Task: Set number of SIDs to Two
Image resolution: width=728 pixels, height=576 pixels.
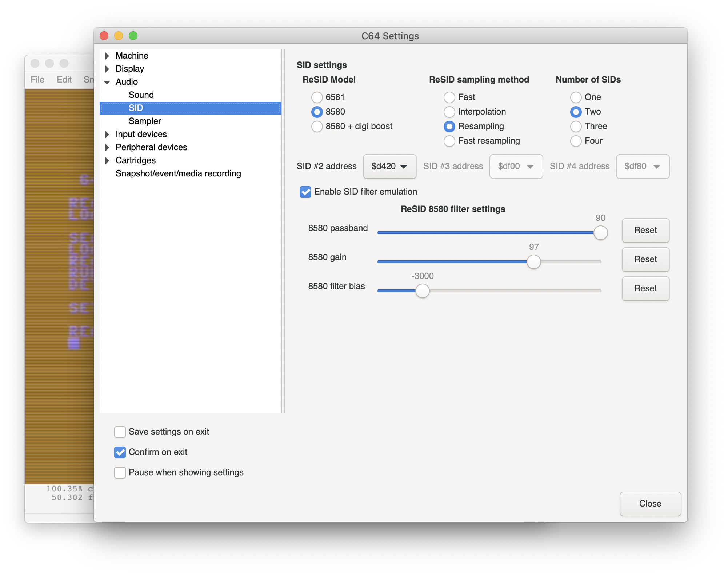Action: click(576, 112)
